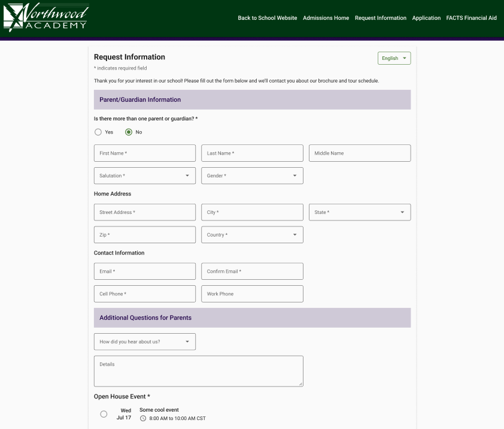Click the Cell Phone field
The image size is (504, 429).
(x=144, y=294)
